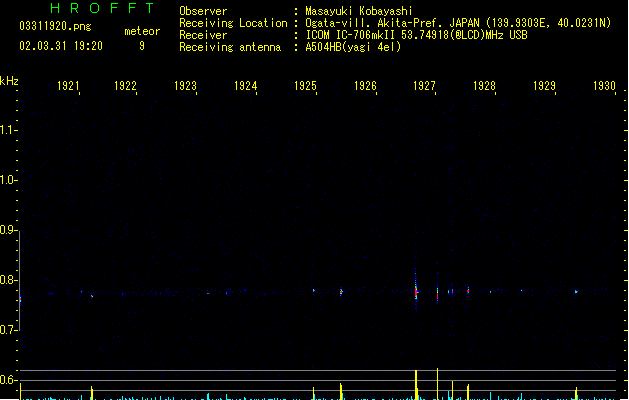This screenshot has height=400, width=629.
Task: Select the file name 03311920.png
Action: tap(55, 26)
